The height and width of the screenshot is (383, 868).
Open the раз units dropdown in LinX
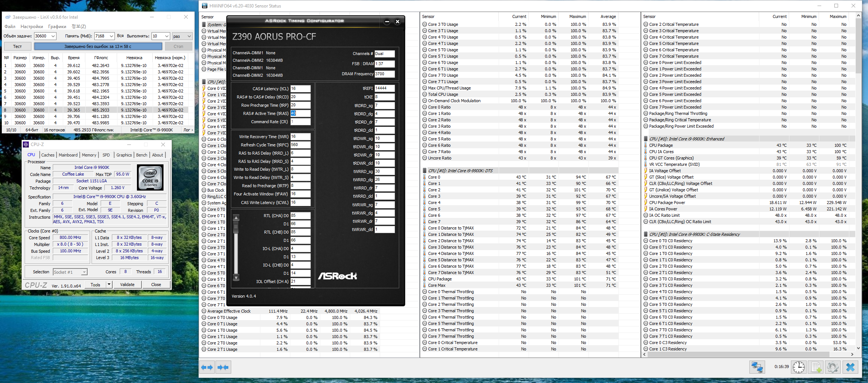(x=189, y=36)
